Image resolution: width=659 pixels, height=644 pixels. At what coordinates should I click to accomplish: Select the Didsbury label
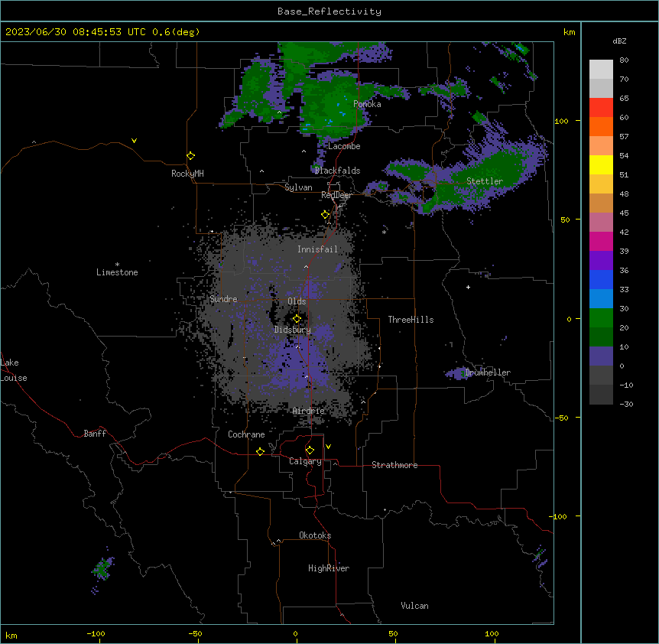pyautogui.click(x=293, y=330)
